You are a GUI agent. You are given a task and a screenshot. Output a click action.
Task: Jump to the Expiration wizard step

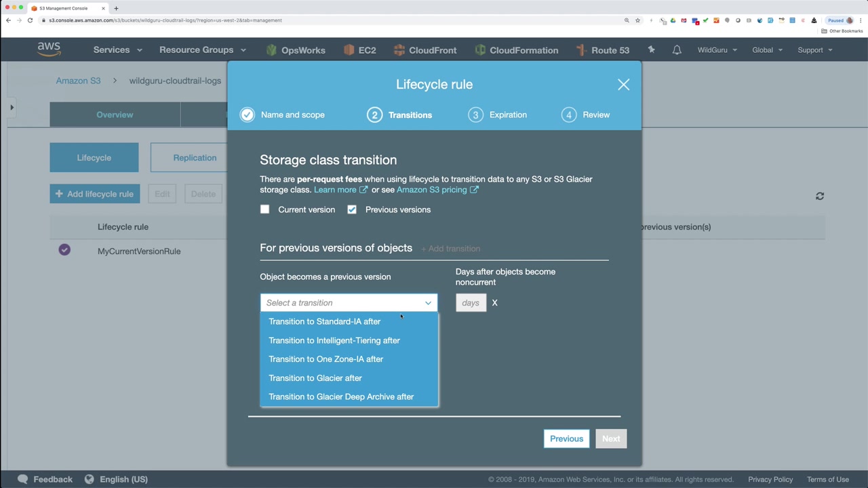[x=498, y=115]
